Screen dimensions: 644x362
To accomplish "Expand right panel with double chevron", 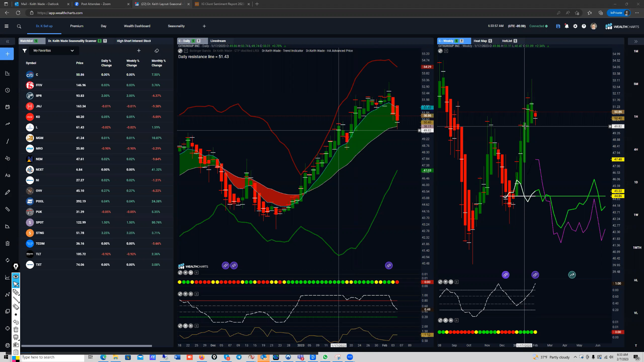I will click(636, 41).
